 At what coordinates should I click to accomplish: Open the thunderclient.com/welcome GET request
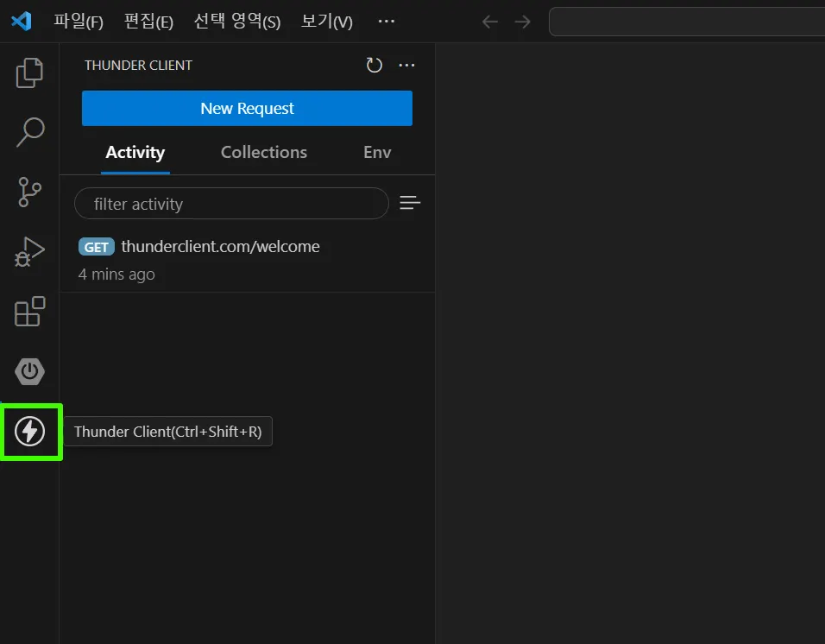click(248, 260)
